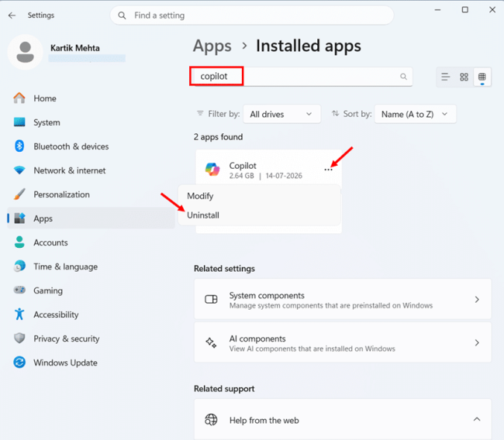Open the Home settings page
504x440 pixels.
pos(91,98)
